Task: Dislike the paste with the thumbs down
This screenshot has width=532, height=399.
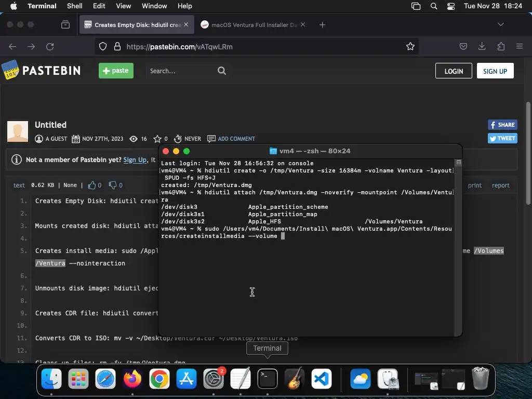Action: coord(112,185)
